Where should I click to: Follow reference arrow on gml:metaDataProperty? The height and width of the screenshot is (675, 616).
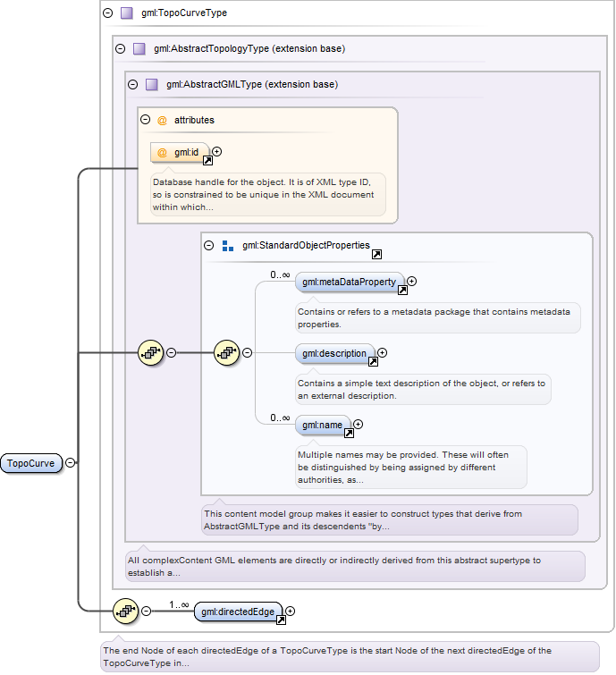(x=402, y=291)
